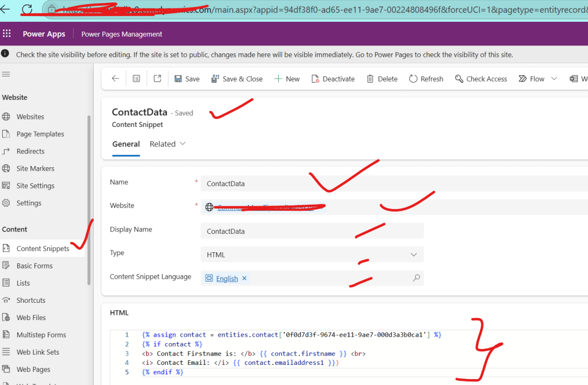
Task: Open record in new window icon
Action: point(157,79)
